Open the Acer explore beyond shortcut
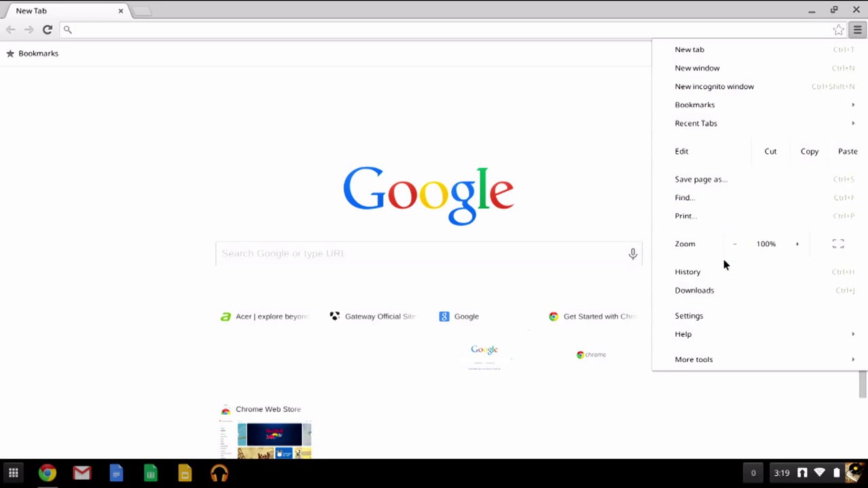Image resolution: width=868 pixels, height=488 pixels. point(265,317)
